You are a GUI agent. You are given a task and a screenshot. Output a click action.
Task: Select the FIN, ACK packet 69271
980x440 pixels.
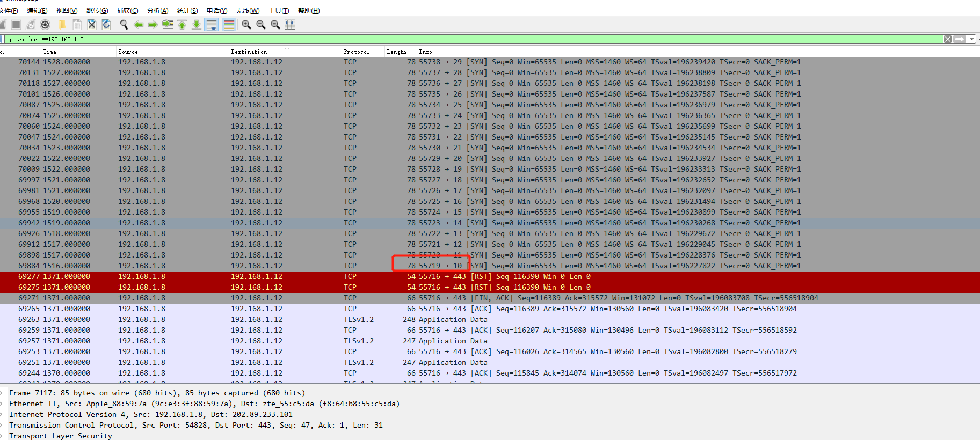coord(490,298)
